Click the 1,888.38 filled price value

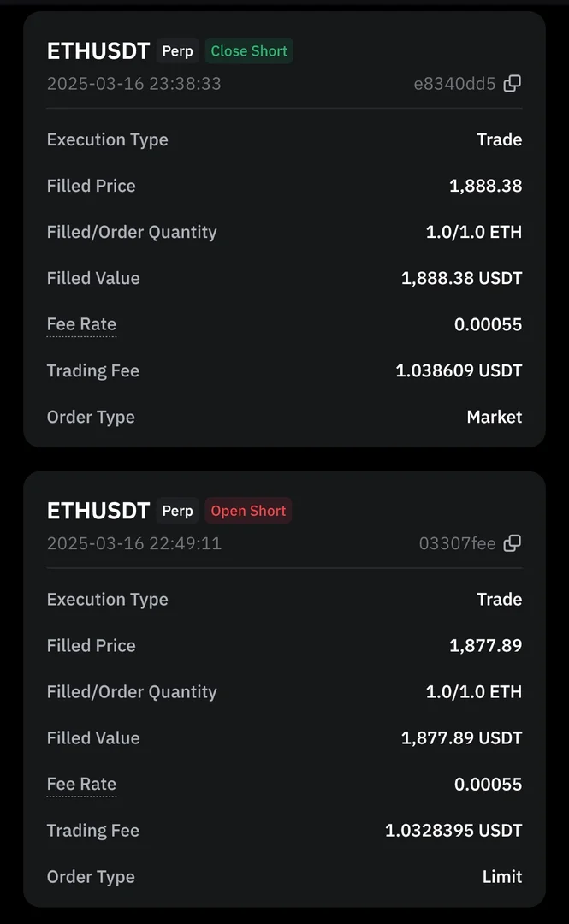click(485, 186)
